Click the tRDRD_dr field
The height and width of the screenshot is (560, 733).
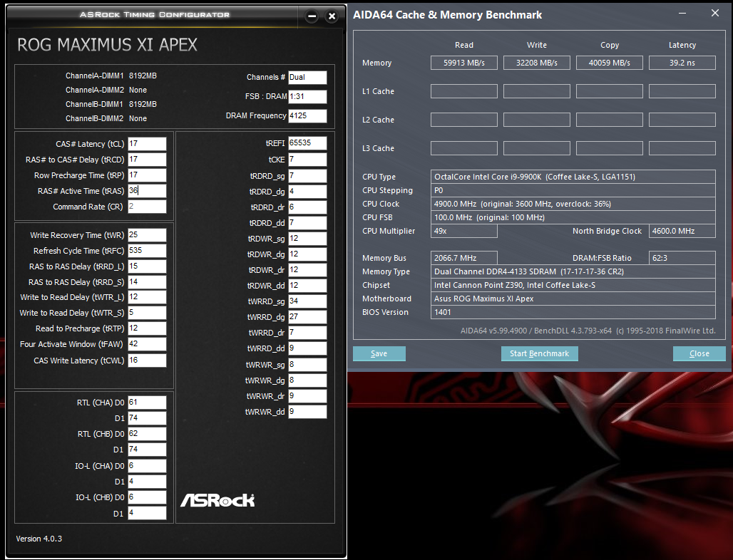307,207
